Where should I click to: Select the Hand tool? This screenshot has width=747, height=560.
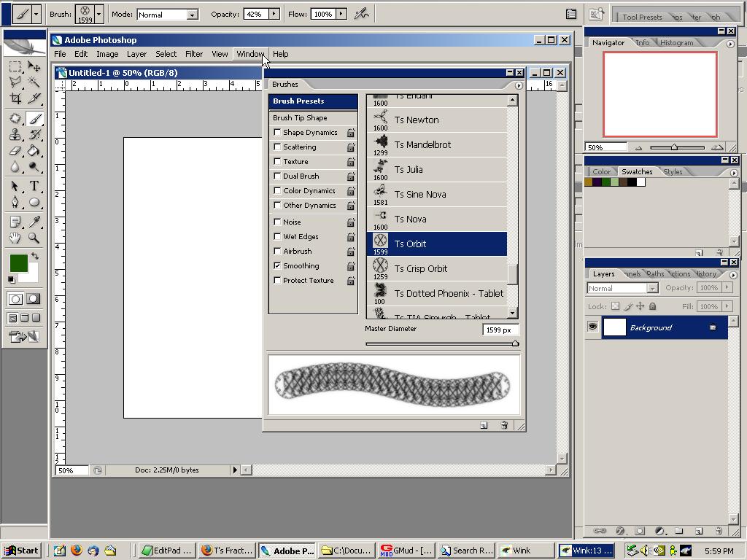[15, 238]
